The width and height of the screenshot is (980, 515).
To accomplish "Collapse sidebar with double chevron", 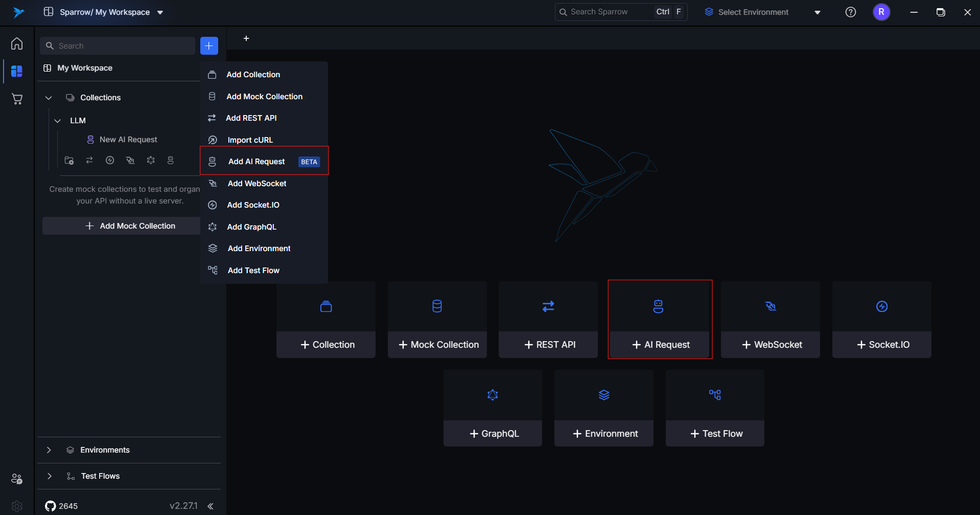I will (x=211, y=506).
